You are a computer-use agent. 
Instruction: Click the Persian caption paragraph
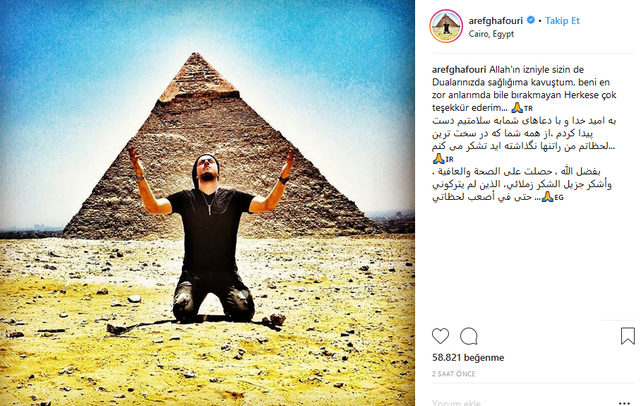[x=524, y=140]
